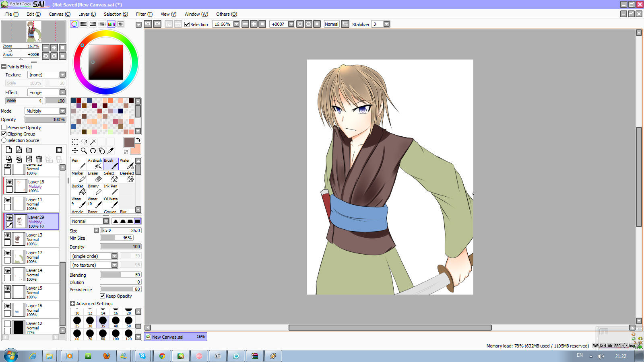Flip the canvas view horizontally
644x362 pixels.
point(345,24)
